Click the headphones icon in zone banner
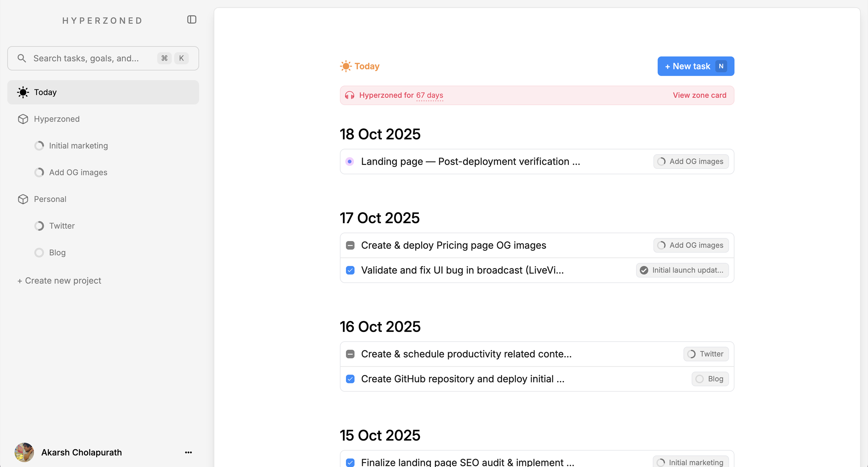The image size is (868, 467). click(349, 95)
